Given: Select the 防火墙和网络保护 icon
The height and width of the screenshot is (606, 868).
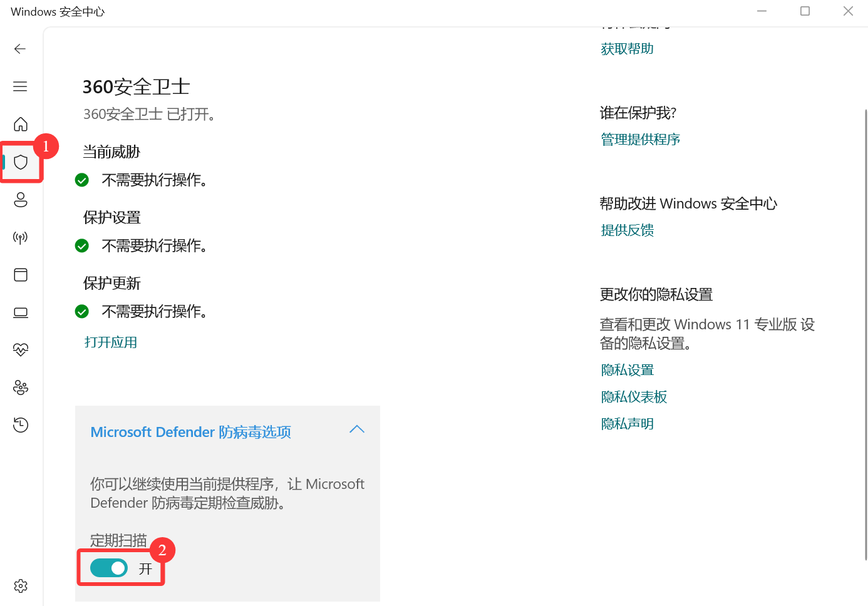Looking at the screenshot, I should tap(20, 237).
